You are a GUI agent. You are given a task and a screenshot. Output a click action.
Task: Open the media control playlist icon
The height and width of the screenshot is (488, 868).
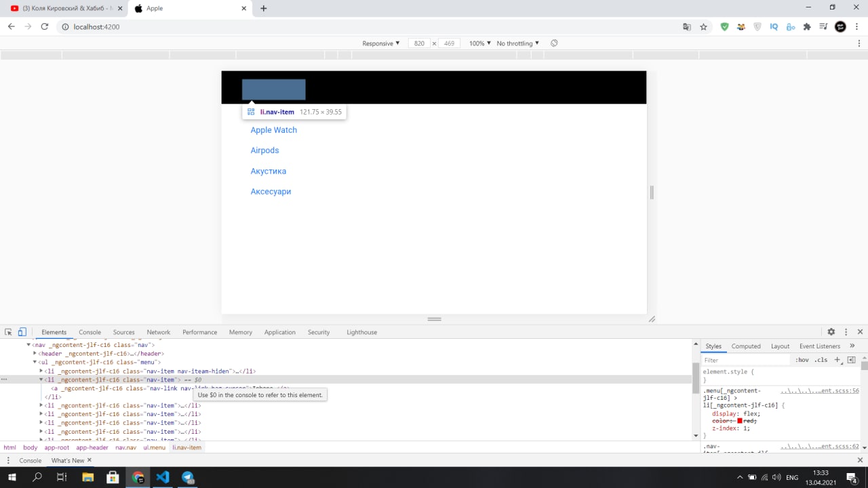pos(823,27)
